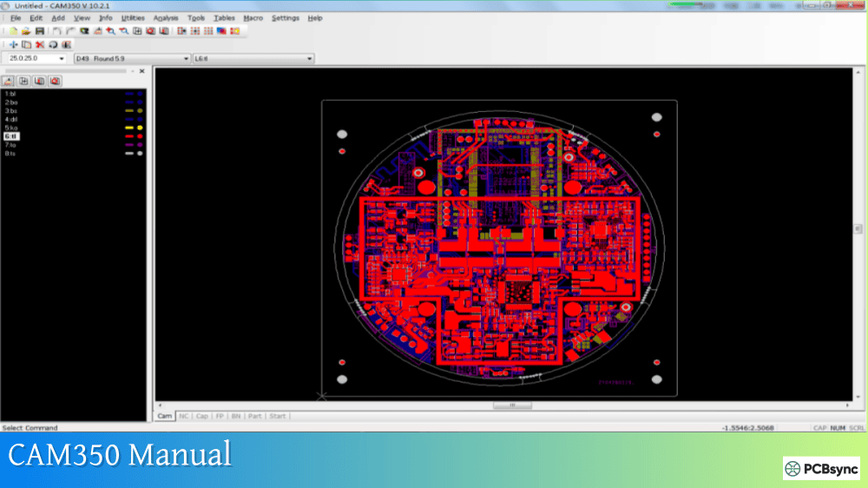Click the red X delete icon
The height and width of the screenshot is (488, 868).
click(x=40, y=44)
